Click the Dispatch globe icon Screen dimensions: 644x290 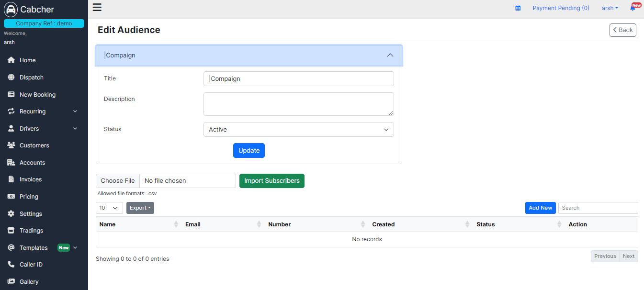click(x=11, y=78)
